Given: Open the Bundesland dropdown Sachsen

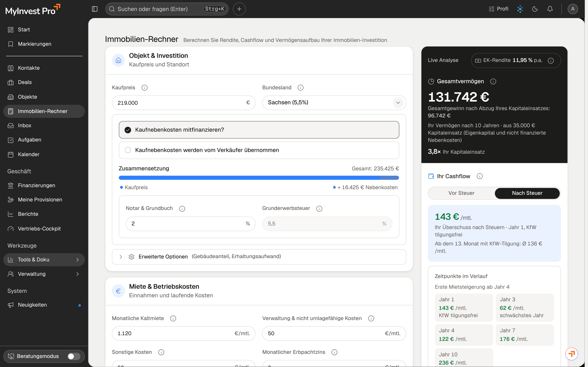Looking at the screenshot, I should 334,103.
